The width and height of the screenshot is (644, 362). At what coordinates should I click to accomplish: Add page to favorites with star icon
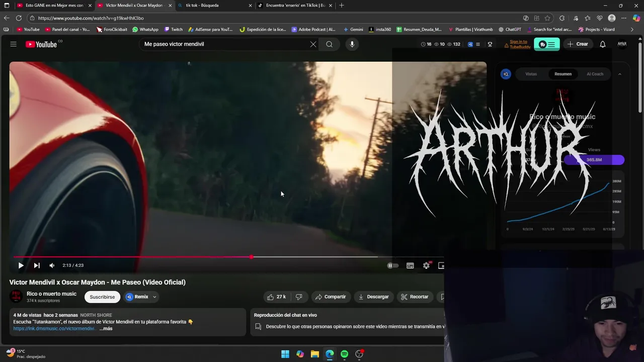(x=547, y=18)
